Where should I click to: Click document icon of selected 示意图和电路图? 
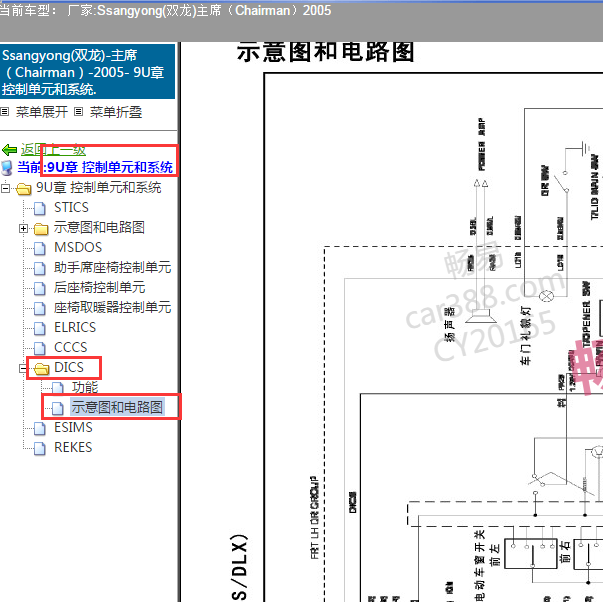click(58, 408)
